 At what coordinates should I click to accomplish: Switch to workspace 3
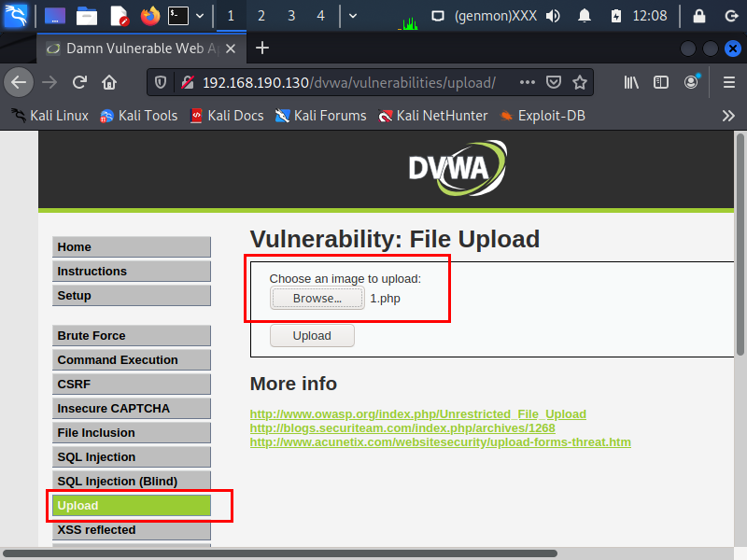click(291, 16)
